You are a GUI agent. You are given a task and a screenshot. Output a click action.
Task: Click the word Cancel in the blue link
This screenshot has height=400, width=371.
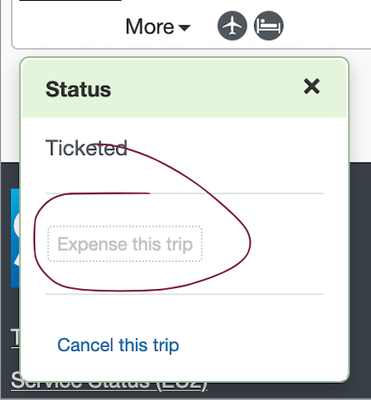86,345
